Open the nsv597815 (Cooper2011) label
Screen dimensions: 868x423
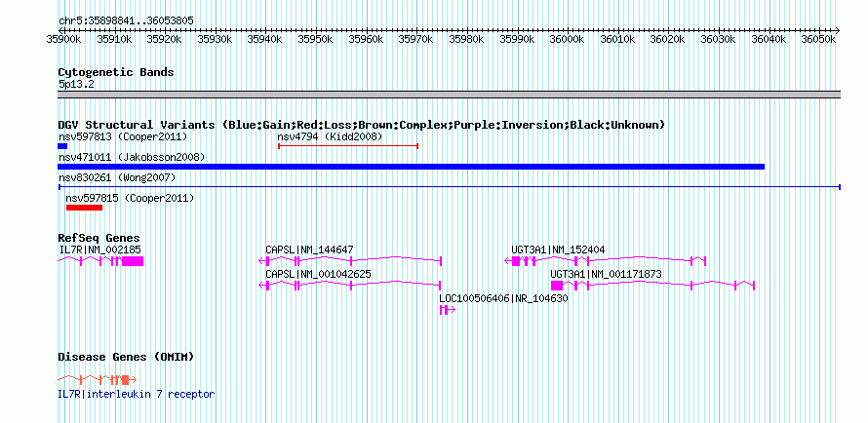pyautogui.click(x=130, y=198)
